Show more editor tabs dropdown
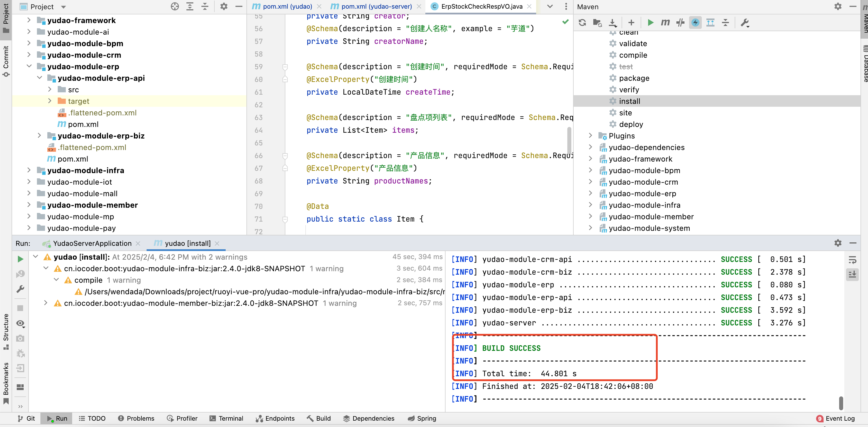This screenshot has width=868, height=427. pyautogui.click(x=550, y=6)
